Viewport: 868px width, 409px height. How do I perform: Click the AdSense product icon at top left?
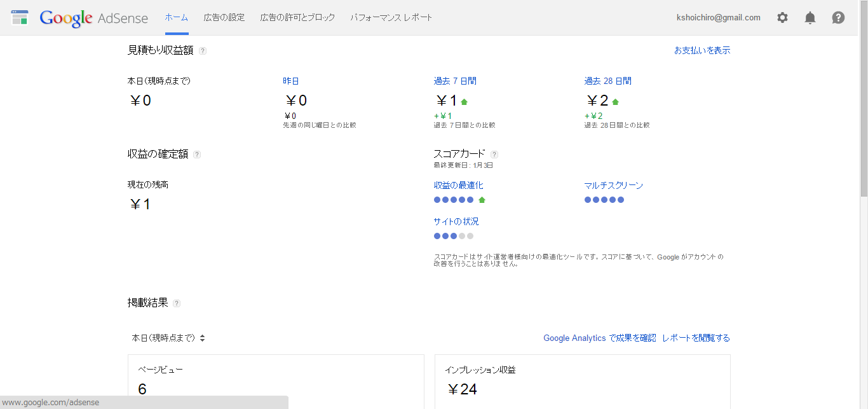tap(20, 18)
